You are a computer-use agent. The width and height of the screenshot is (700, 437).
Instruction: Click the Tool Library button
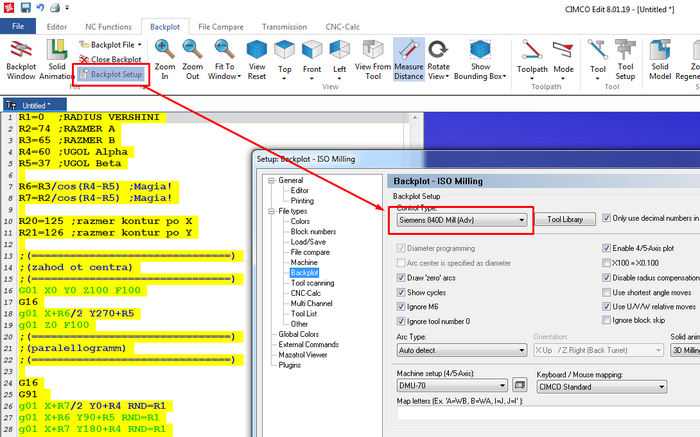point(565,219)
